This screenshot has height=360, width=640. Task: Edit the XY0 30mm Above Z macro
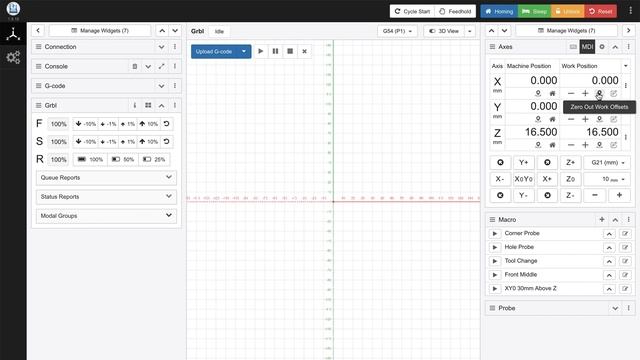point(625,289)
